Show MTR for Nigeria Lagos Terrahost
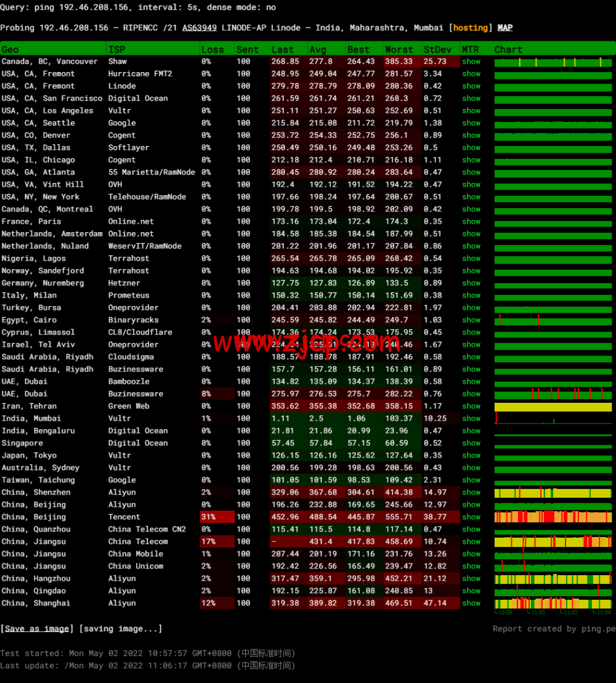The image size is (616, 683). coord(471,258)
